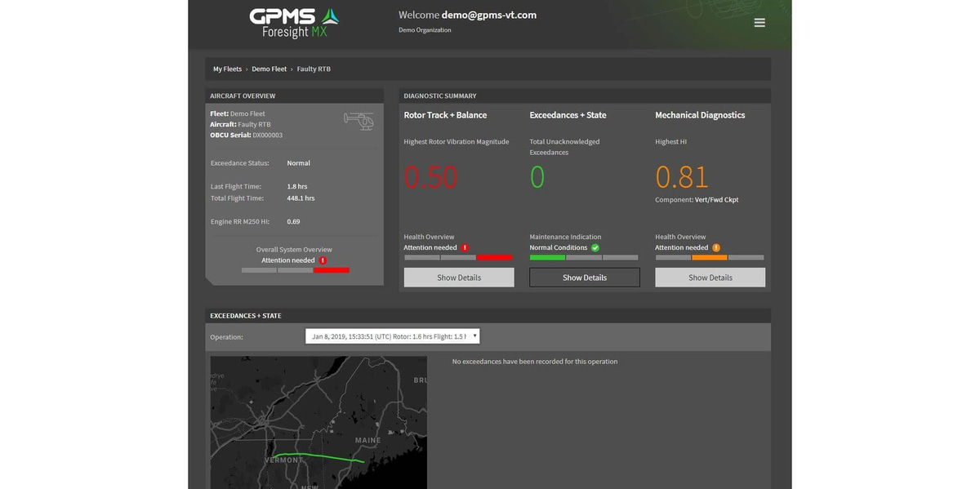Click the 0.81 Highest HI value
The image size is (980, 489).
[x=682, y=176]
